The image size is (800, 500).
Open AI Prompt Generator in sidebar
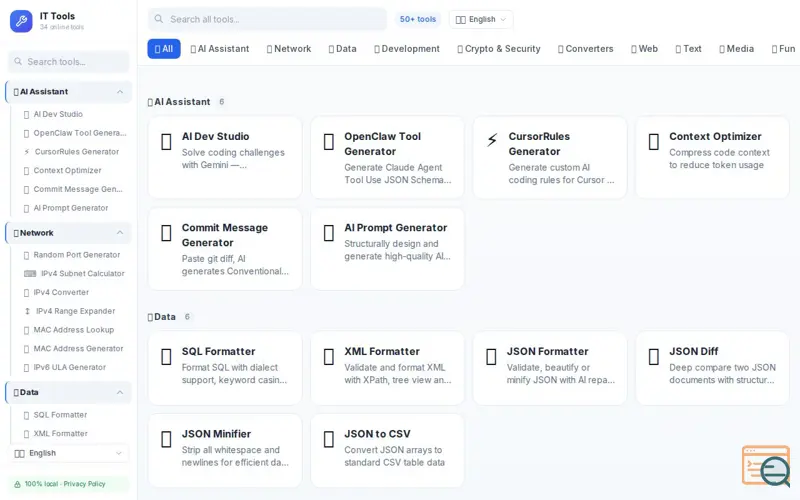(70, 208)
